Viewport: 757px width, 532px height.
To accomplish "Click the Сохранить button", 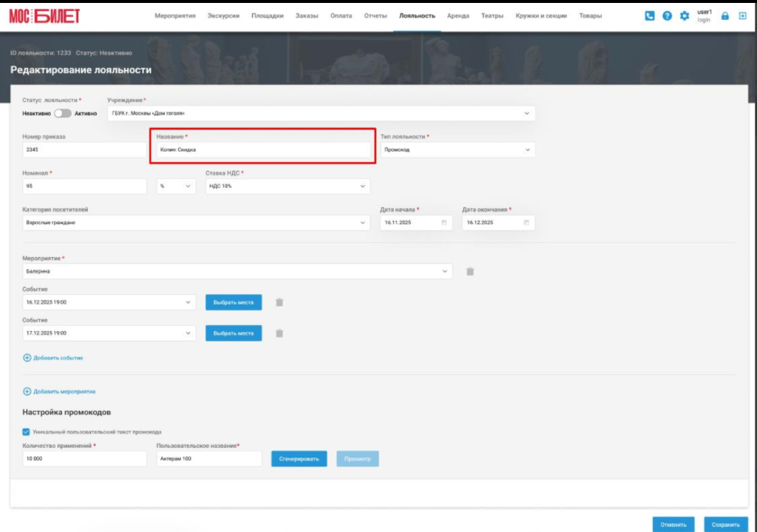I will (x=726, y=525).
